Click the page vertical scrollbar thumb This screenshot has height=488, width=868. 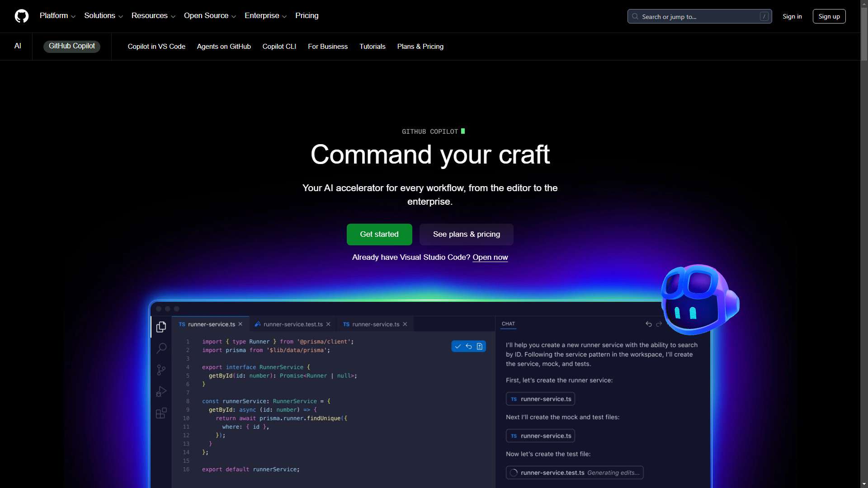(x=864, y=34)
